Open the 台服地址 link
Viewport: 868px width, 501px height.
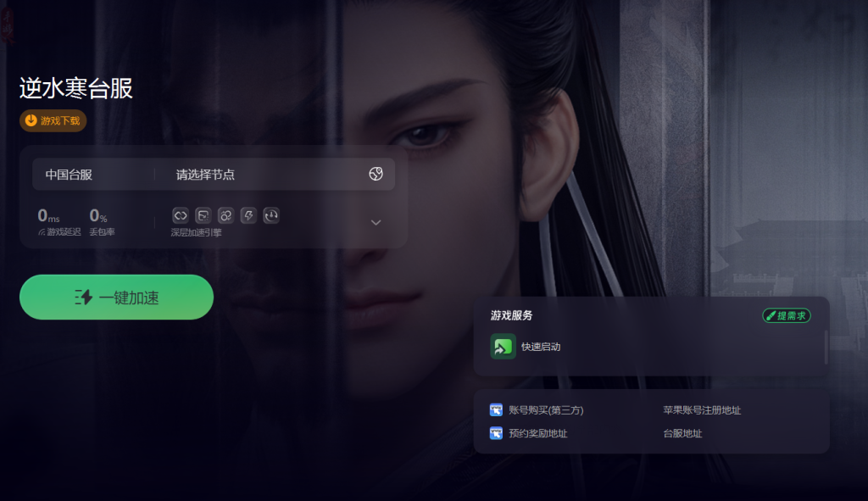(x=682, y=433)
